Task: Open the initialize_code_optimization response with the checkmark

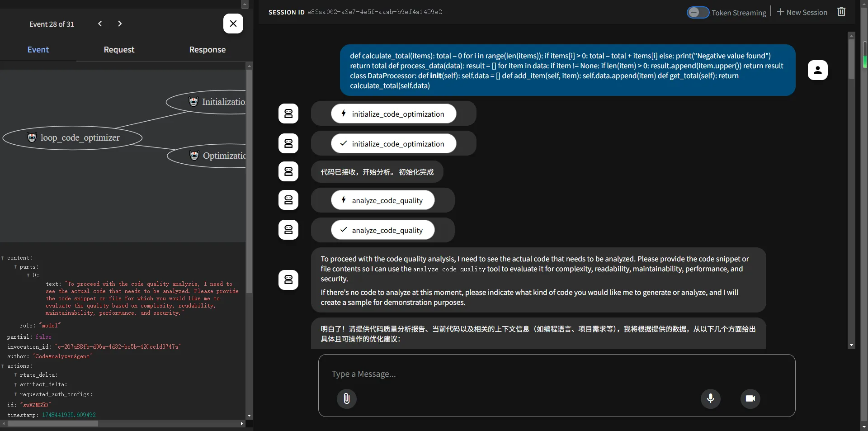Action: (x=393, y=143)
